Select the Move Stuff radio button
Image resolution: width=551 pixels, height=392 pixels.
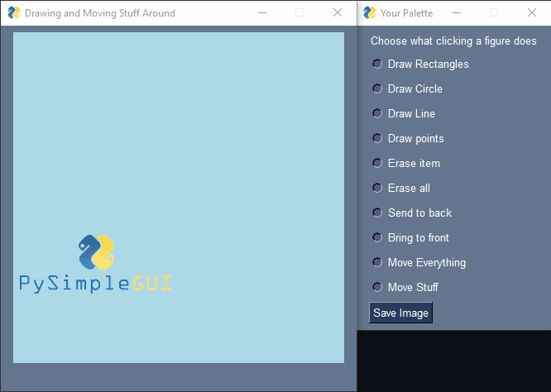click(377, 287)
